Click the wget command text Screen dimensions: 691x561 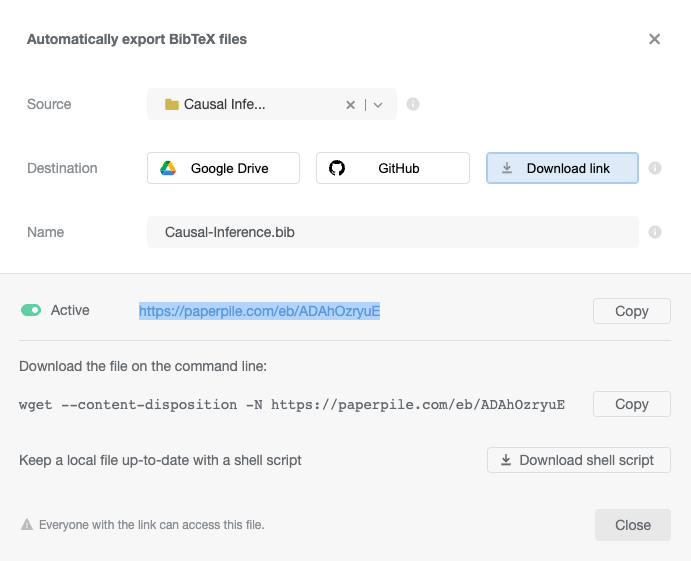292,405
